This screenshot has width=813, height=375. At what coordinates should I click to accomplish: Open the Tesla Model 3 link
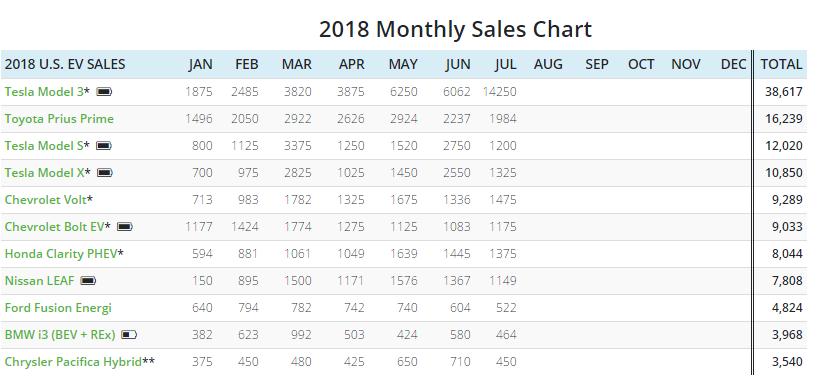coord(44,92)
